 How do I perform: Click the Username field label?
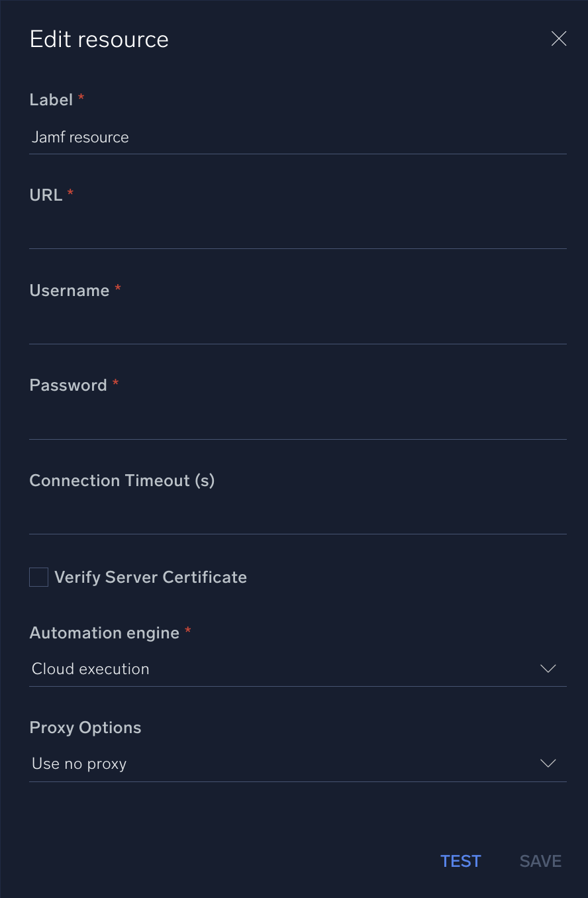point(70,291)
